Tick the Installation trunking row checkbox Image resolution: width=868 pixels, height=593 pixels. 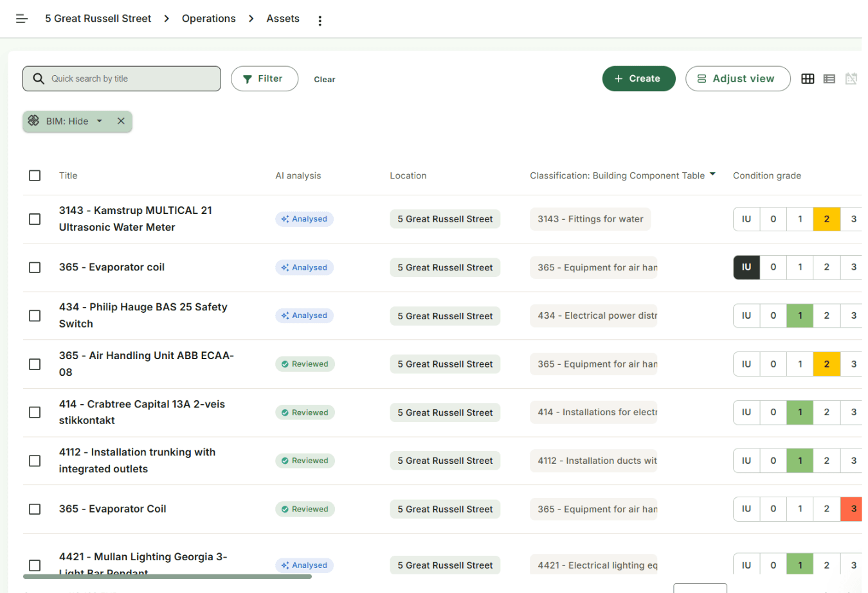tap(35, 461)
